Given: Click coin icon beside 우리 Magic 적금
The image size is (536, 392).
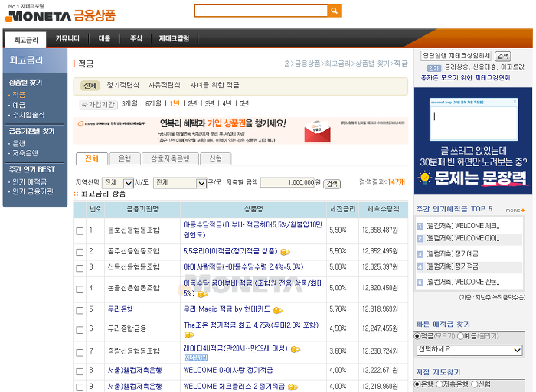Looking at the screenshot, I should (x=278, y=310).
